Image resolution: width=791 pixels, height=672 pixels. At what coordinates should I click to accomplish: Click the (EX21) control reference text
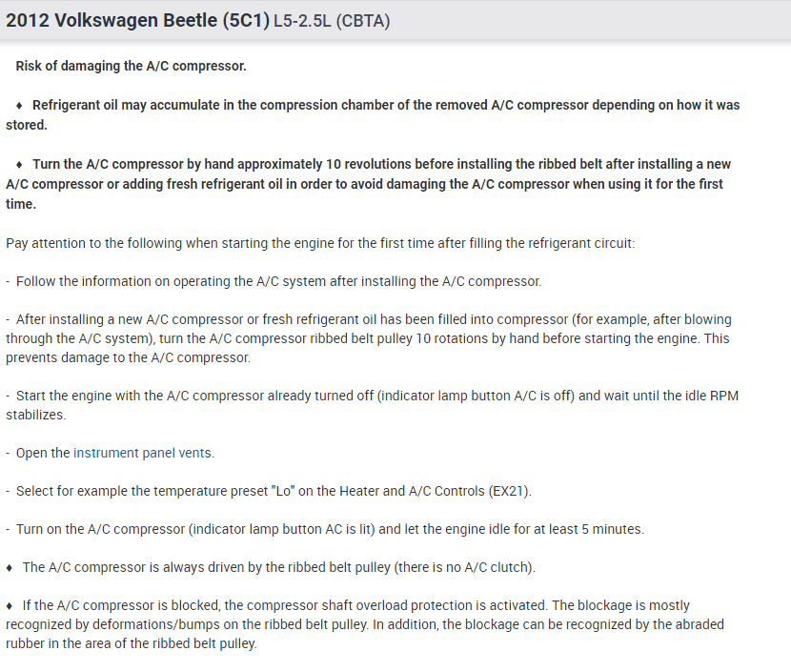[511, 491]
